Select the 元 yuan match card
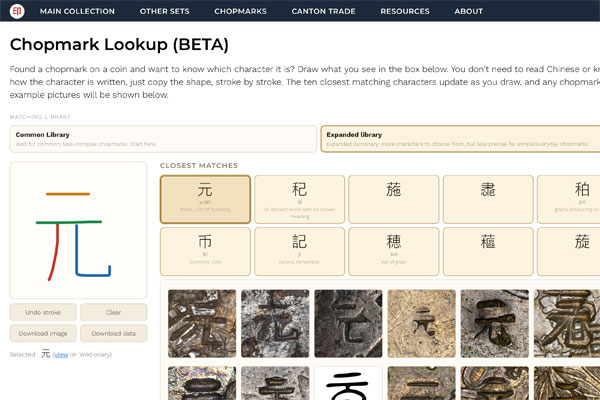Image resolution: width=600 pixels, height=400 pixels. [205, 199]
